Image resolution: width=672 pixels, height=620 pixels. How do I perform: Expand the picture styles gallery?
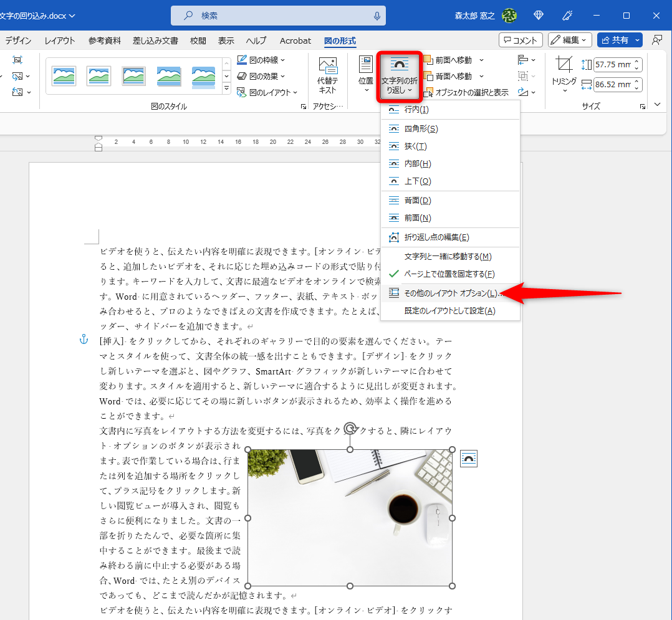coord(226,88)
